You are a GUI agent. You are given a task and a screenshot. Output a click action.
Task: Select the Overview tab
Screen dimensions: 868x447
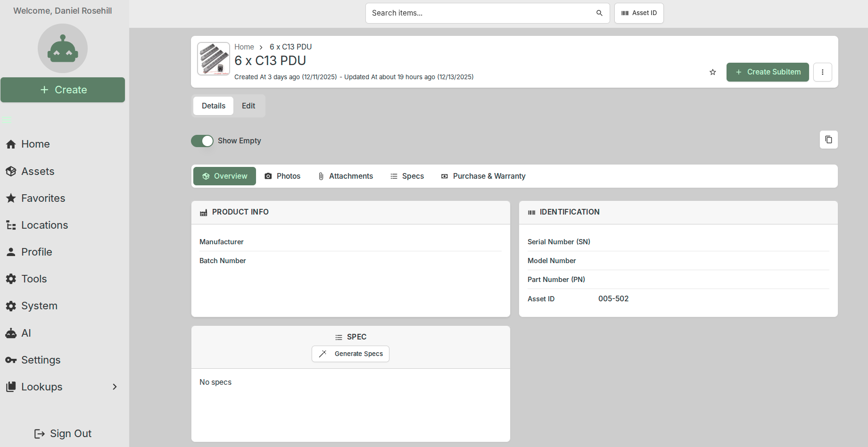(224, 176)
